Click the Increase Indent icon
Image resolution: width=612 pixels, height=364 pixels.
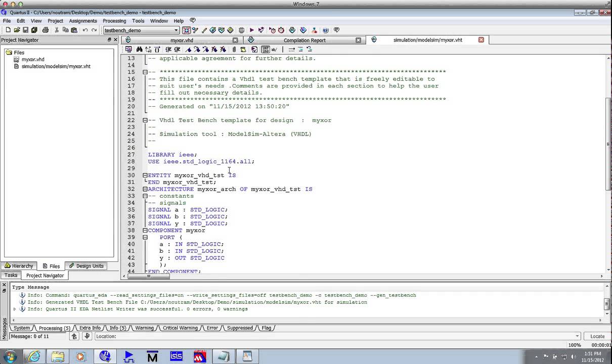coord(167,49)
